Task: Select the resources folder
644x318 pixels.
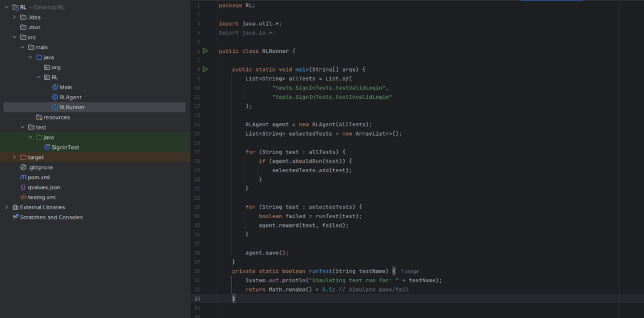Action: (x=56, y=118)
